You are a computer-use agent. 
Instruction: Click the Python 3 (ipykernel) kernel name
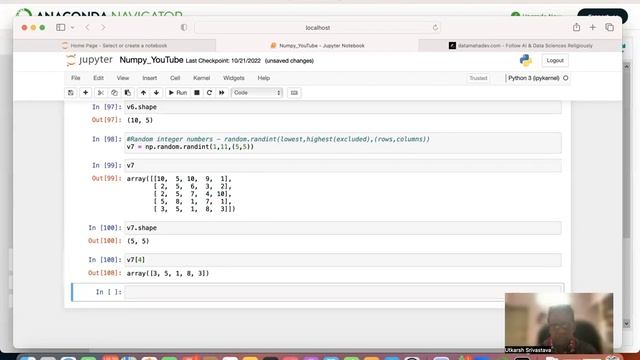click(x=533, y=78)
